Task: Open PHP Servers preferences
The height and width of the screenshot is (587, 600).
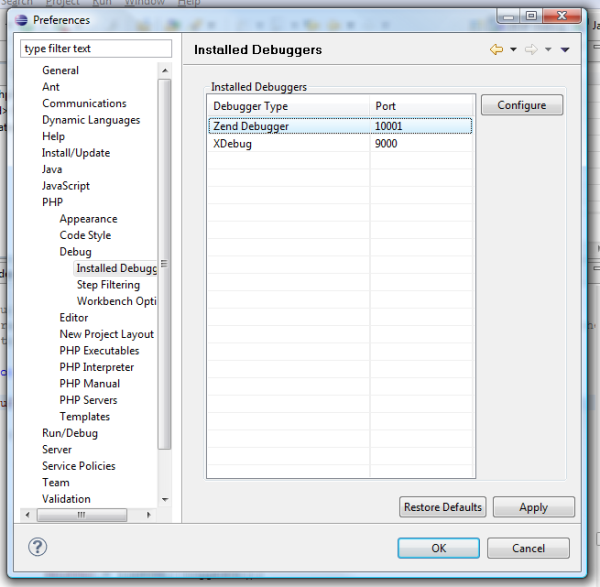Action: 88,400
